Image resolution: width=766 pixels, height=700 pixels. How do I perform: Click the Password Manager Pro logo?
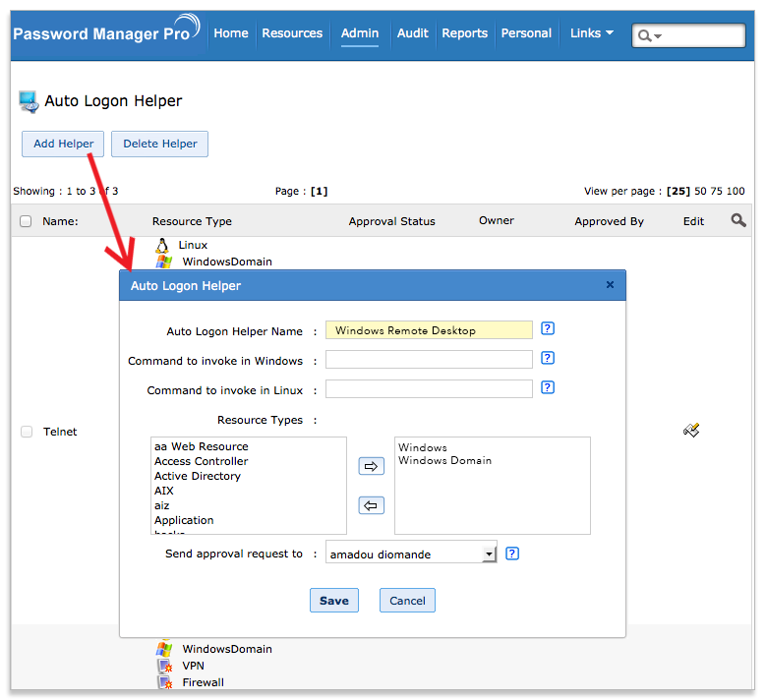tap(106, 30)
